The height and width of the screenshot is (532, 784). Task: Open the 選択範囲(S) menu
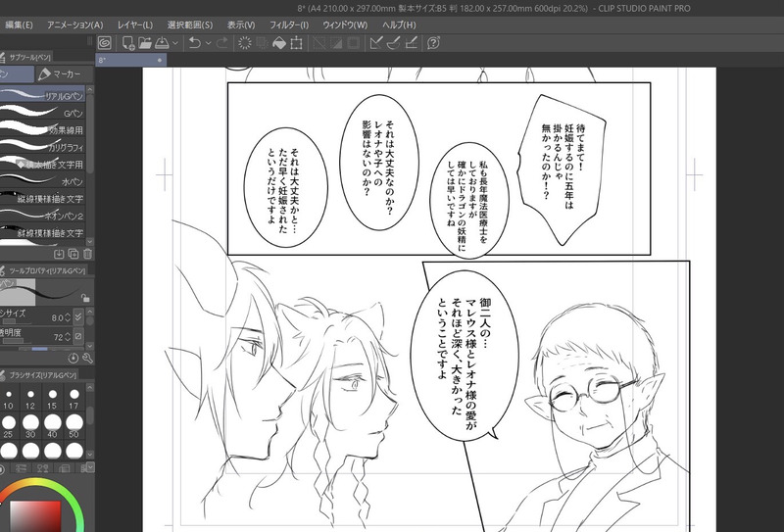point(189,24)
